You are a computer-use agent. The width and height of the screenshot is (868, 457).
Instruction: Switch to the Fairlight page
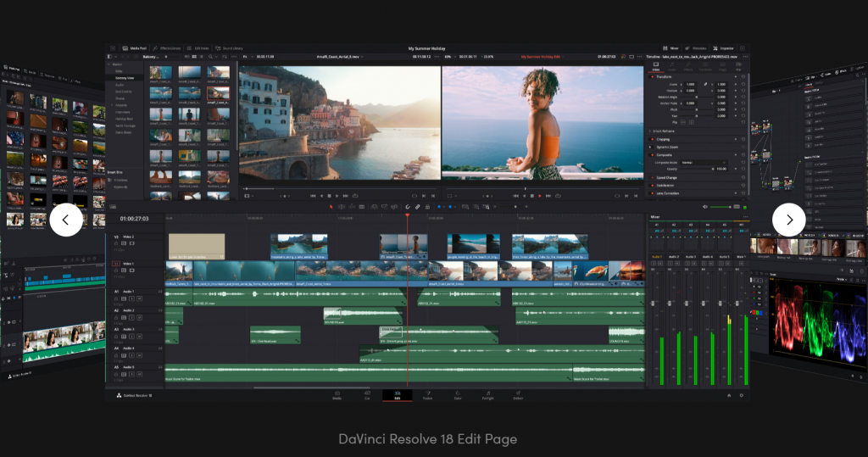pos(487,395)
